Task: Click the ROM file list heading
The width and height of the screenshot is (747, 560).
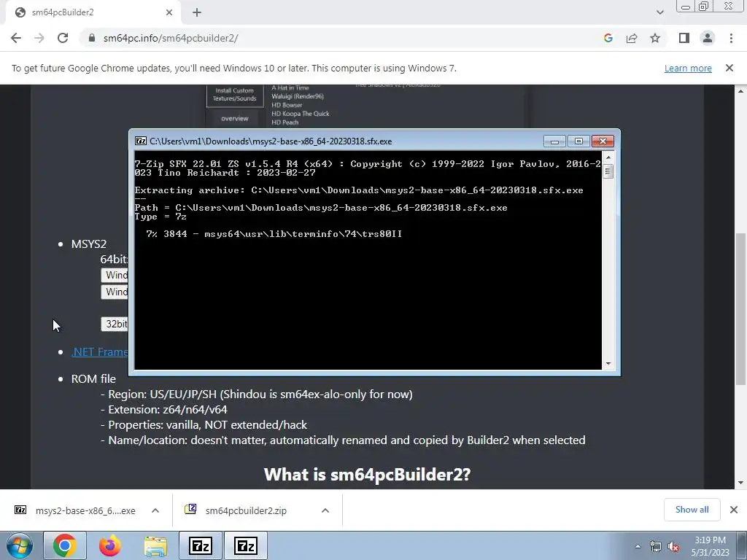Action: [93, 378]
